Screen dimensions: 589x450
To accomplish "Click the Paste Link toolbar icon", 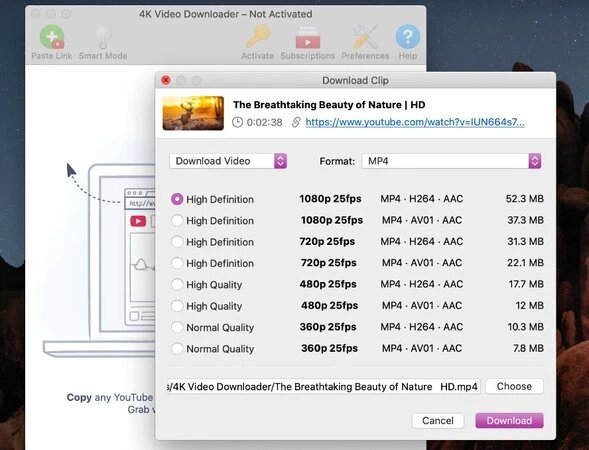I will (x=52, y=37).
